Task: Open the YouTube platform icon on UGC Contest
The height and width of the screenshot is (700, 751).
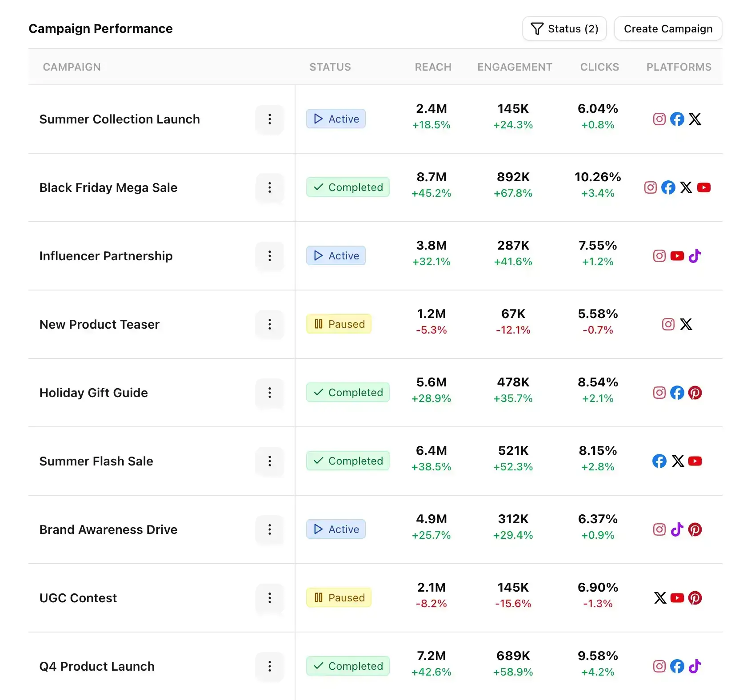Action: [x=678, y=597]
